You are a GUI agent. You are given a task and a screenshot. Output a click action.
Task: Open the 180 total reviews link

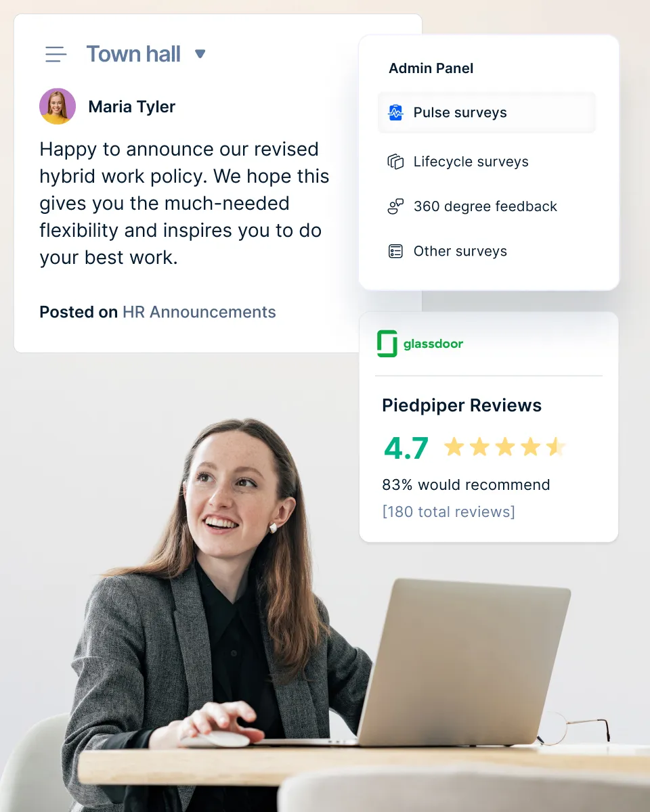(x=449, y=512)
